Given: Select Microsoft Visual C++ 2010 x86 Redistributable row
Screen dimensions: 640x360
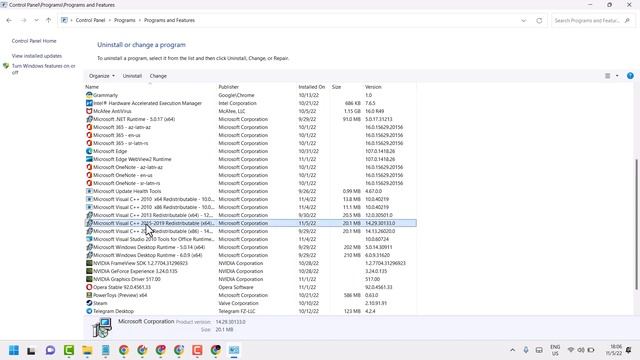Looking at the screenshot, I should [x=250, y=207].
